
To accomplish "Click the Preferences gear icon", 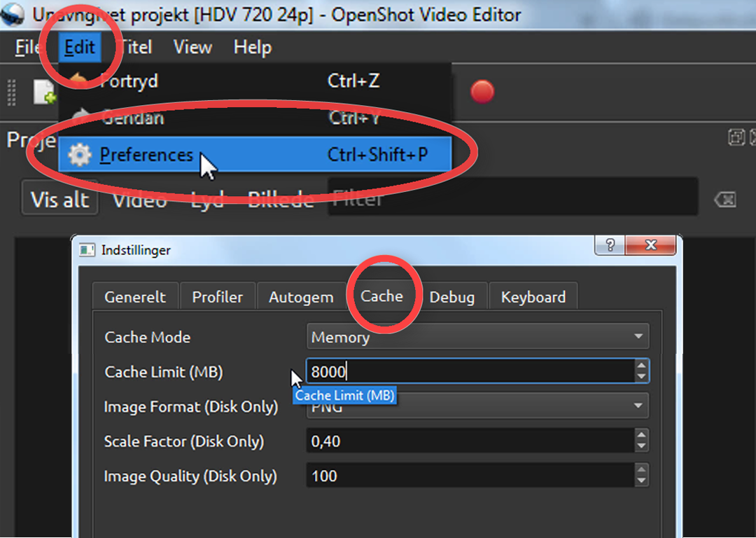I will tap(80, 155).
